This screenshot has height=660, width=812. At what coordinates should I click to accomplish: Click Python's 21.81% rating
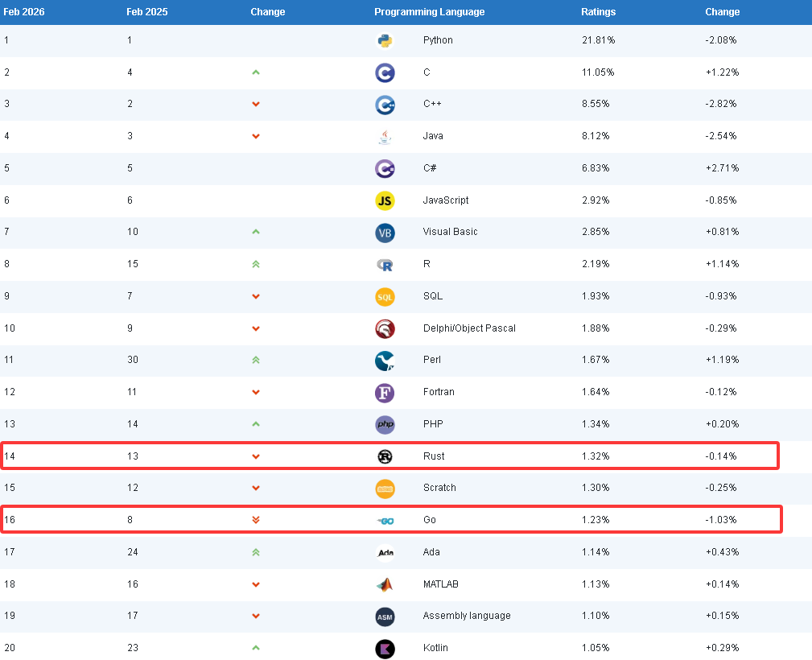pyautogui.click(x=598, y=40)
